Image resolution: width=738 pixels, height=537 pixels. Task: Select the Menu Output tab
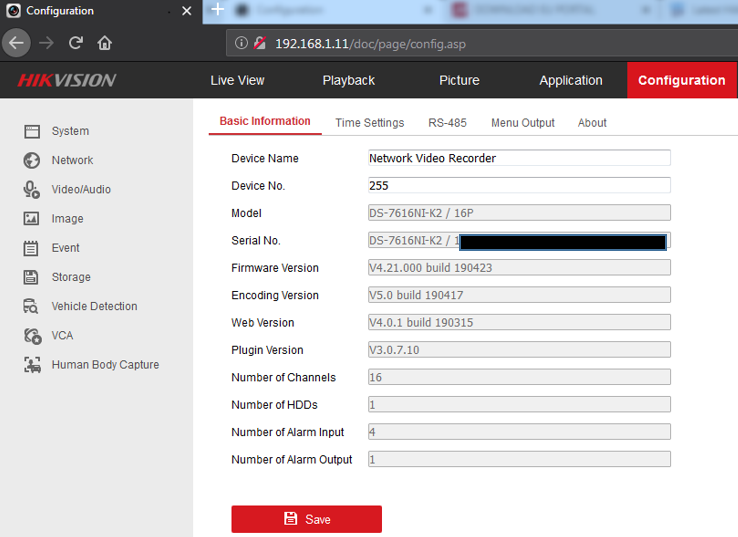522,123
